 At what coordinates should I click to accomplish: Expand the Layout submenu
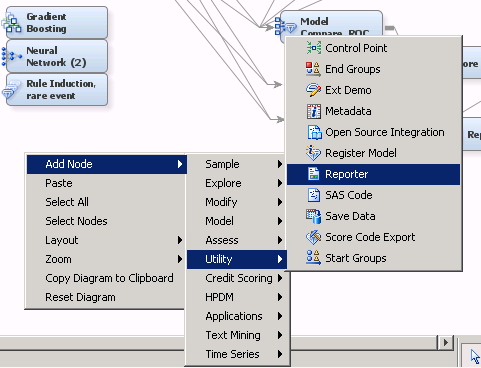pyautogui.click(x=106, y=240)
